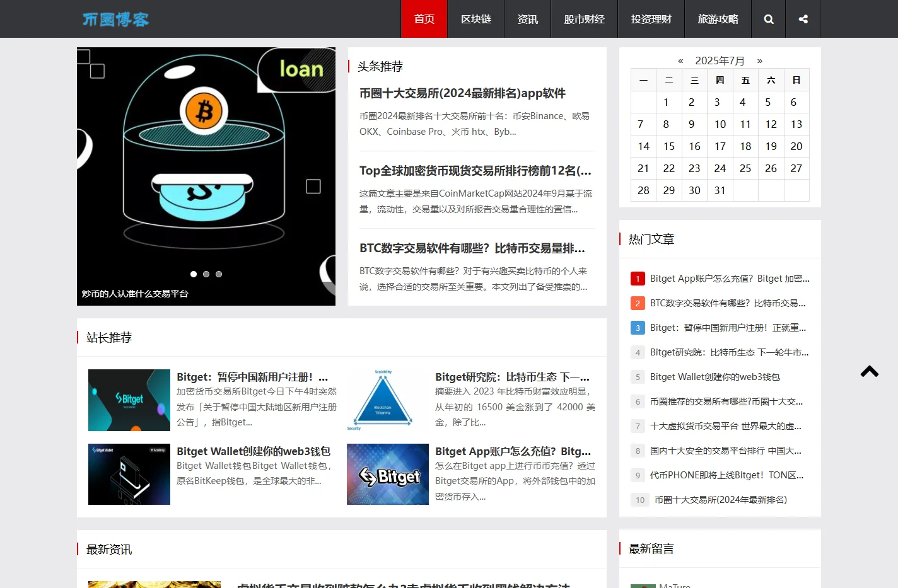
Task: Click the 最新留言 section heading
Action: coord(651,548)
